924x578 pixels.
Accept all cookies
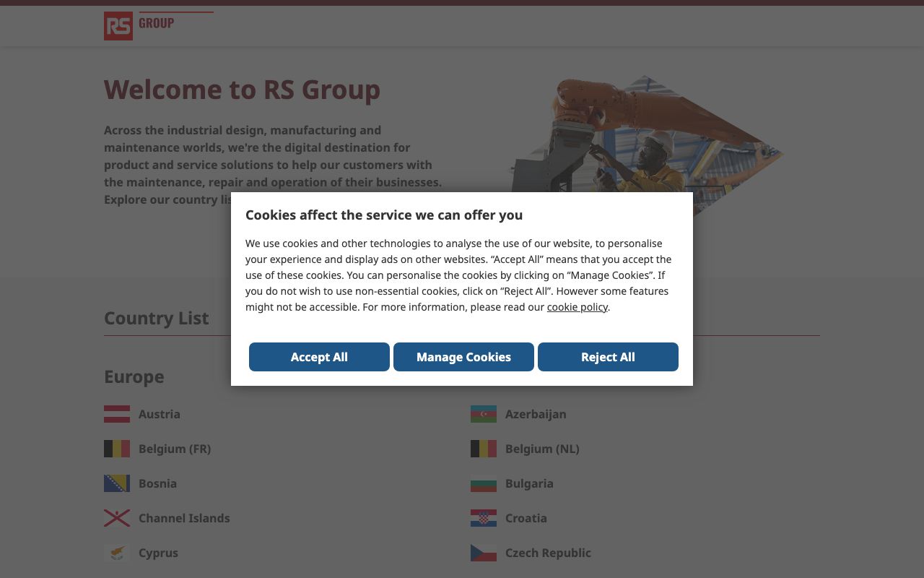[319, 357]
